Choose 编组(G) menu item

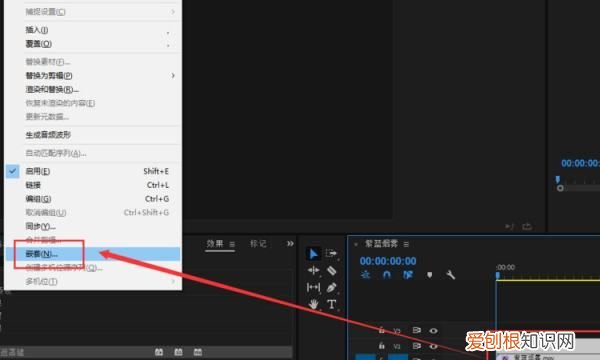tap(92, 199)
